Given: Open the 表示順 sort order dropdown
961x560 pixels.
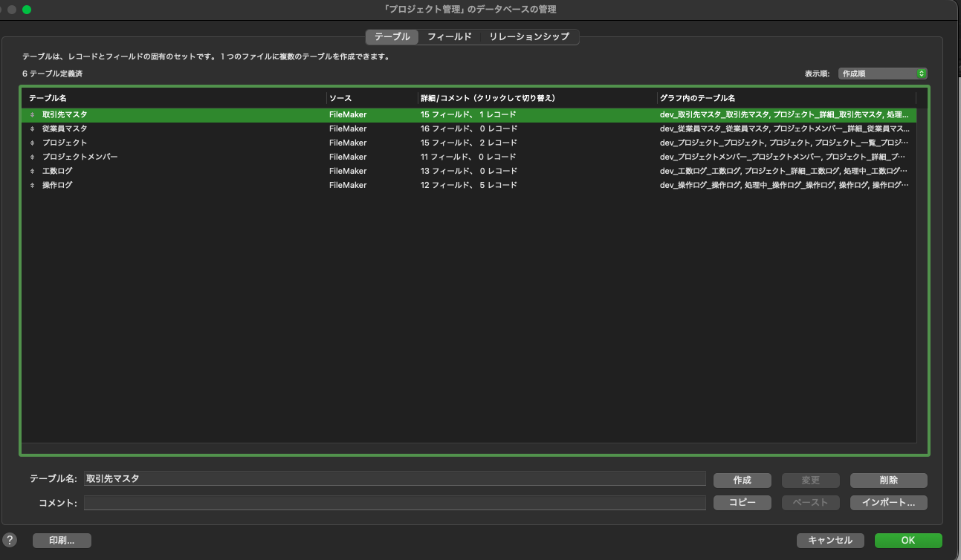Looking at the screenshot, I should coord(883,74).
